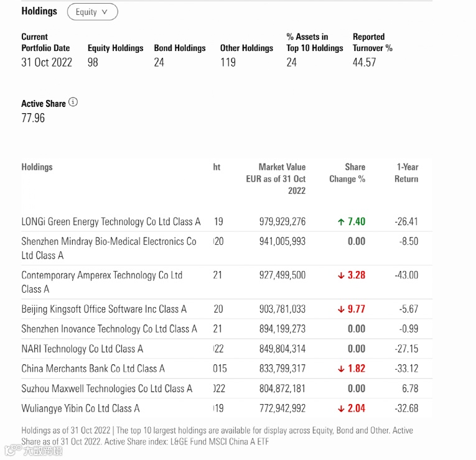Select Suzhou Maxwell Technologies Co Ltd row
Screen dimensions: 476x460
tap(226, 389)
